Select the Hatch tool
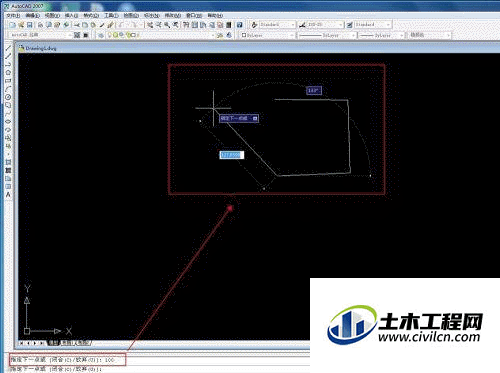Viewport: 500px width, 373px height. tap(8, 162)
